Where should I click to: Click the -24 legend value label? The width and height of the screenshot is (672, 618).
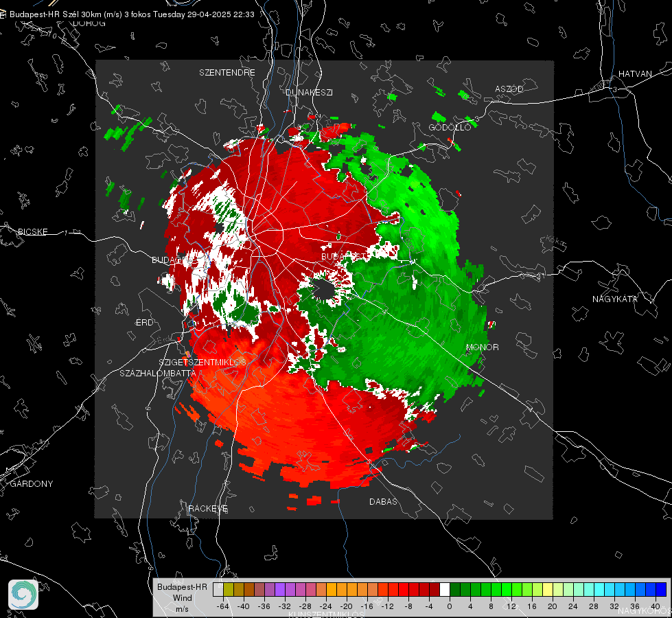[x=325, y=606]
